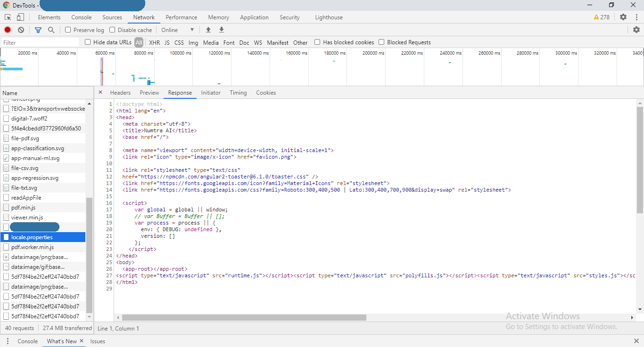
Task: Open the drawer options menu
Action: pyautogui.click(x=7, y=340)
